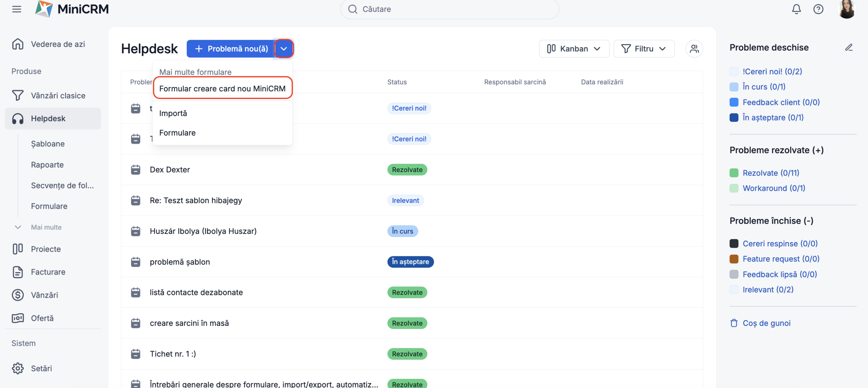Click the notifications bell icon

[796, 9]
